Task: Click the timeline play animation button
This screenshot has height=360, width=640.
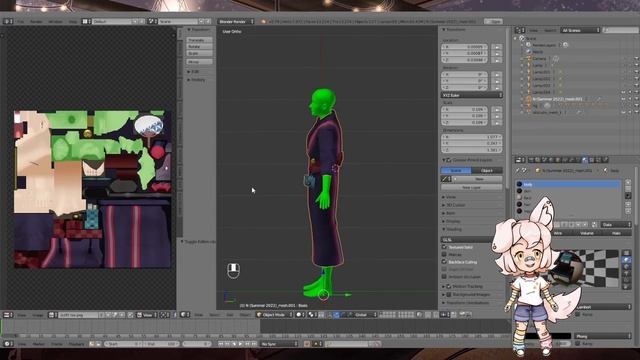Action: (240, 344)
